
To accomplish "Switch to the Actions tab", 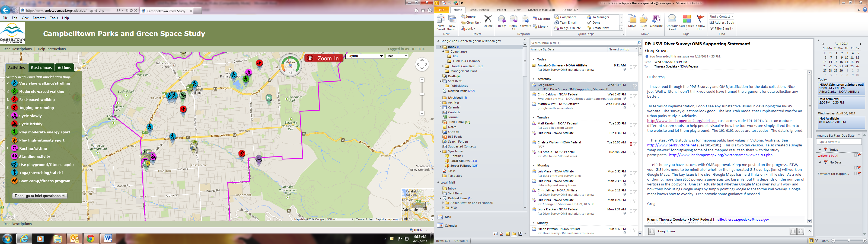I will click(64, 68).
